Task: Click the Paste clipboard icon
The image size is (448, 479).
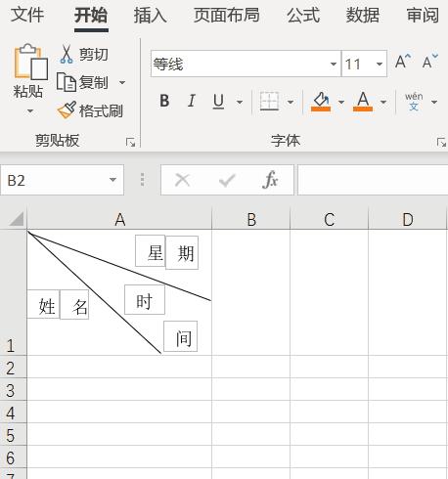Action: pyautogui.click(x=30, y=62)
